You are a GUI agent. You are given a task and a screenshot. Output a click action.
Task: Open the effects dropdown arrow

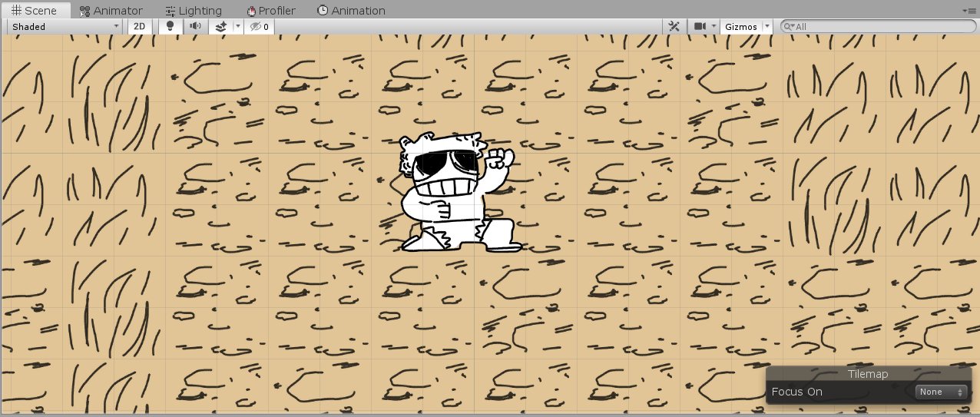pyautogui.click(x=237, y=26)
